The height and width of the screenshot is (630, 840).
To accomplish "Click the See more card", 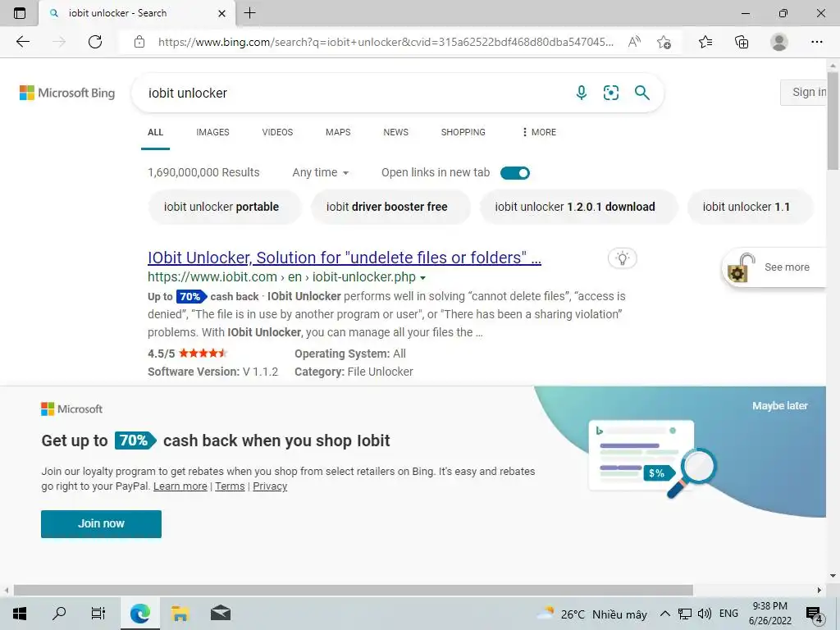I will click(774, 267).
